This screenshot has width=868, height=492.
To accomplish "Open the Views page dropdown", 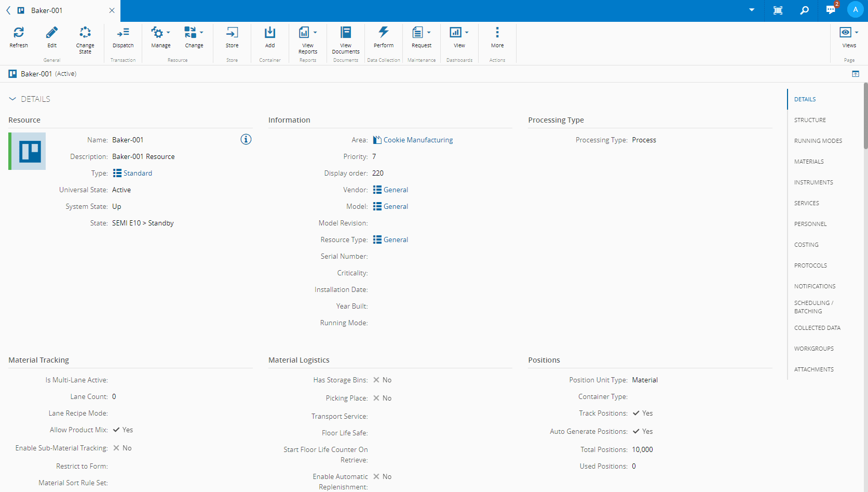I will [849, 33].
